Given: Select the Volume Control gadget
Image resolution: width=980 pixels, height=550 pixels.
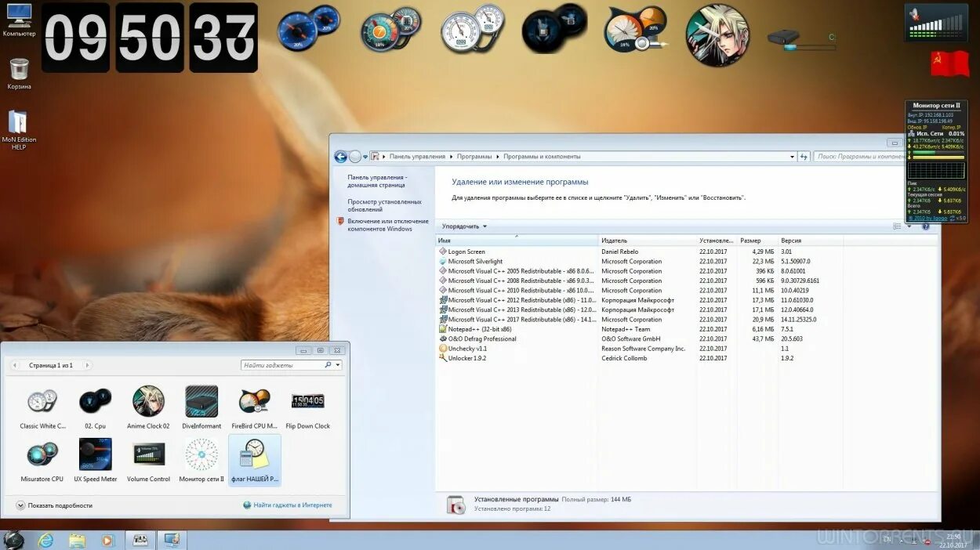Looking at the screenshot, I should point(148,460).
